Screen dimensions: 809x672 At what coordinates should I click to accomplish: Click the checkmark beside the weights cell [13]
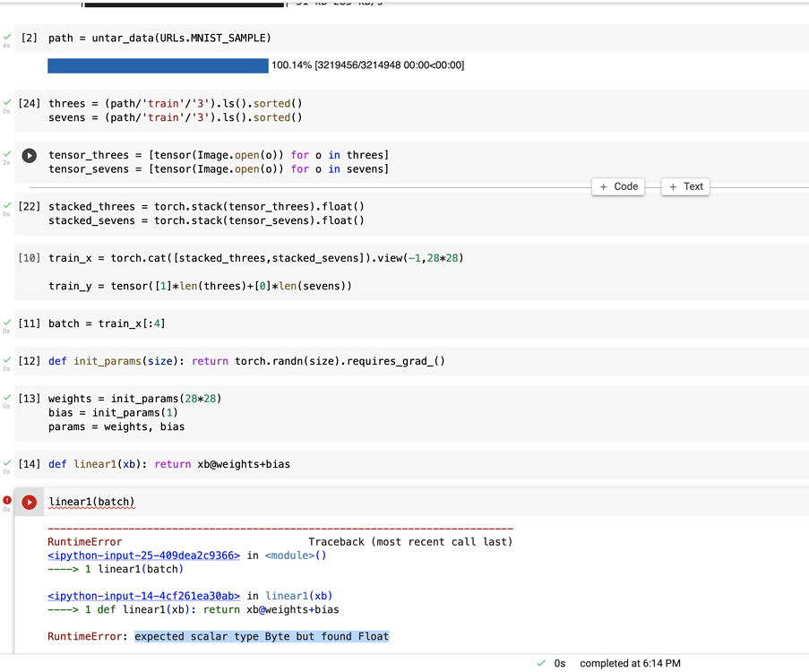[6, 398]
